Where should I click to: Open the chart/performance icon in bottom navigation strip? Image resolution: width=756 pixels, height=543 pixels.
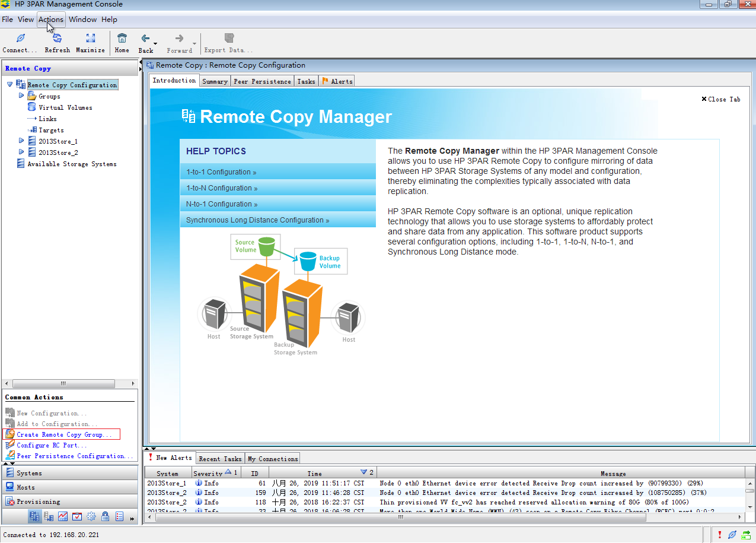point(63,517)
